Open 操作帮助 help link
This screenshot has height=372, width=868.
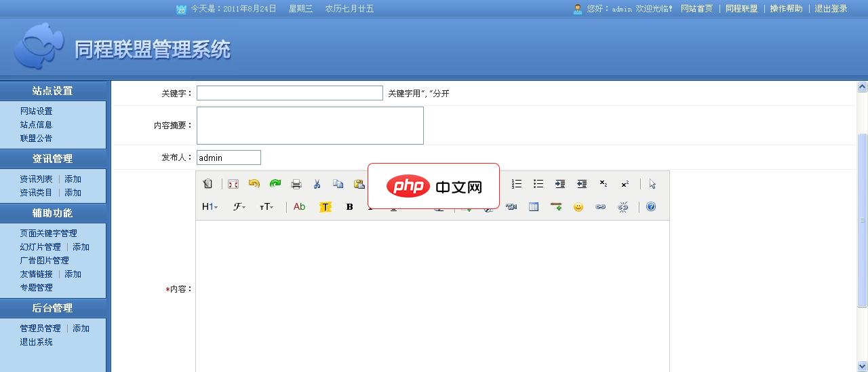click(786, 9)
